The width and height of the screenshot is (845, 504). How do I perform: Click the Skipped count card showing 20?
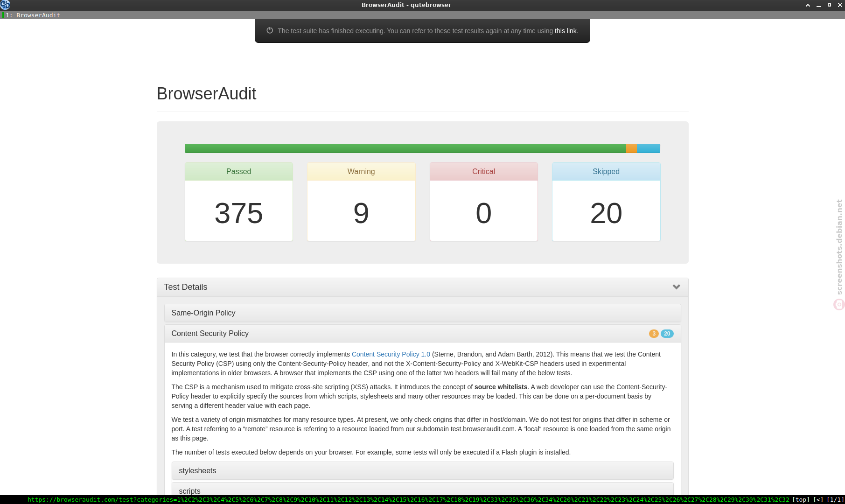coord(606,202)
